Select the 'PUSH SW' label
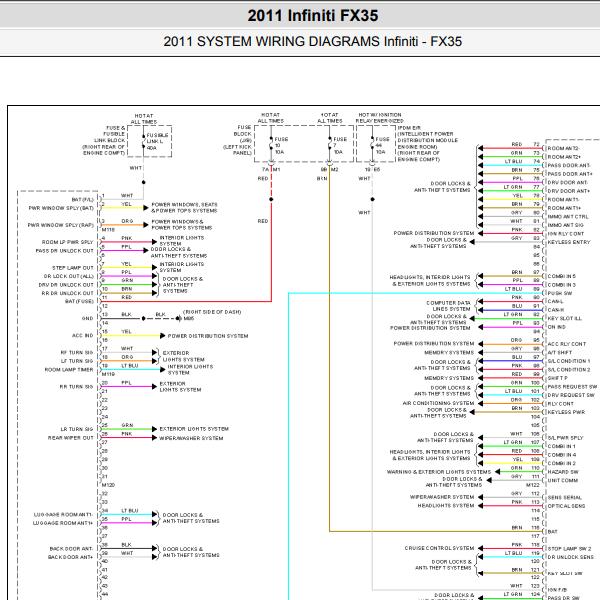Viewport: 600px width, 600px height. click(x=560, y=293)
